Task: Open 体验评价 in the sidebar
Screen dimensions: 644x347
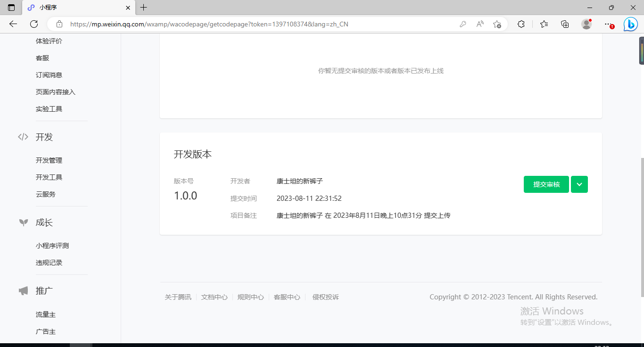Action: pos(49,41)
